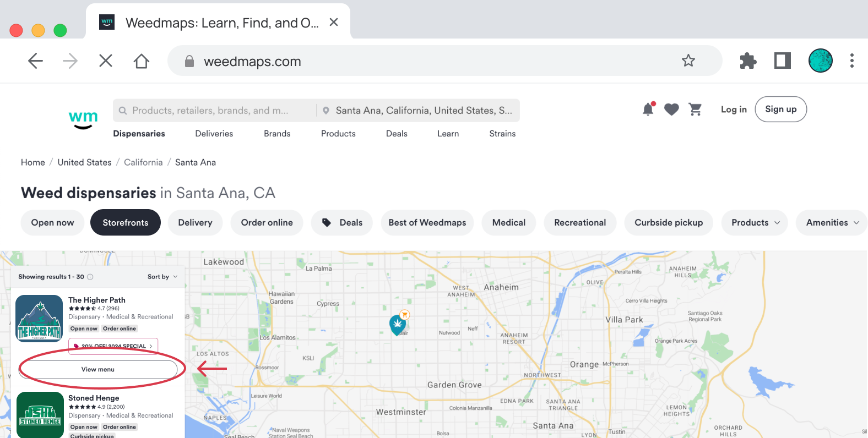Open the favorites heart icon
Screen dimensions: 868x438
[671, 109]
